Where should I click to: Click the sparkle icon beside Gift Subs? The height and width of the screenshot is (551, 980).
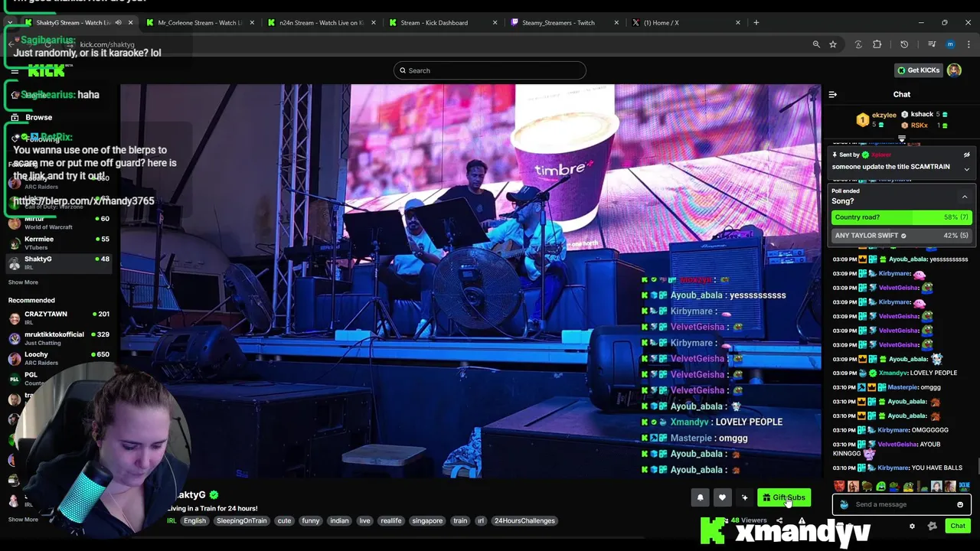pyautogui.click(x=744, y=497)
